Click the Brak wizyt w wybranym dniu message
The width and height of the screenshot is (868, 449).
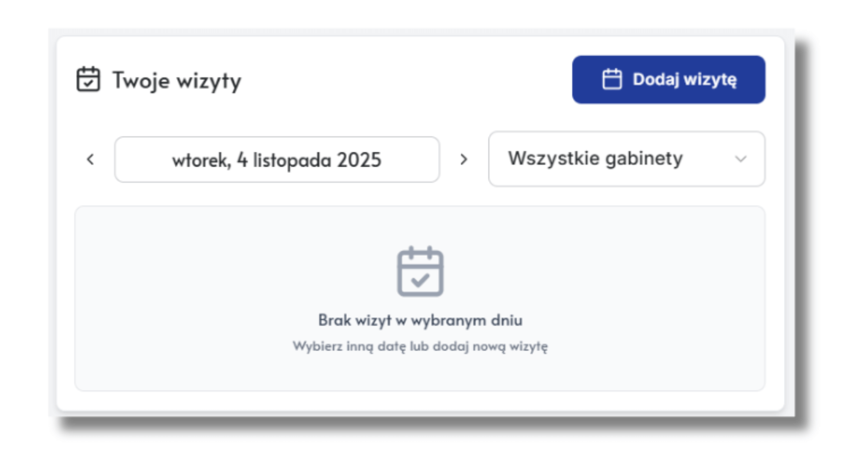pyautogui.click(x=420, y=320)
